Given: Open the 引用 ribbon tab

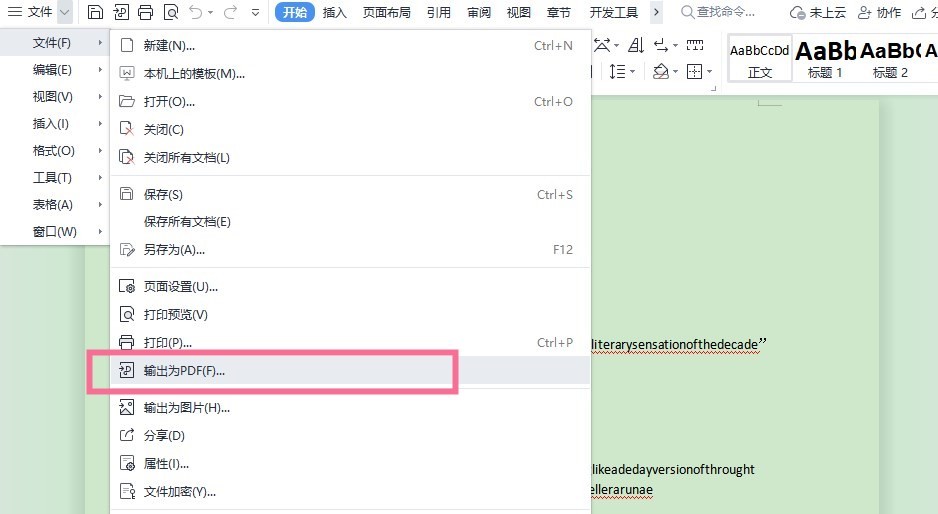Looking at the screenshot, I should [x=438, y=12].
